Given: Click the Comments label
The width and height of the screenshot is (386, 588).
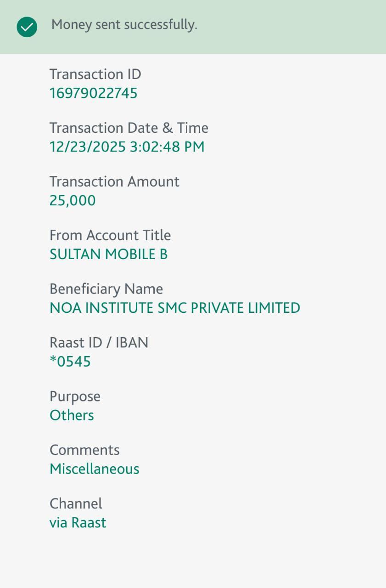Looking at the screenshot, I should [x=84, y=450].
